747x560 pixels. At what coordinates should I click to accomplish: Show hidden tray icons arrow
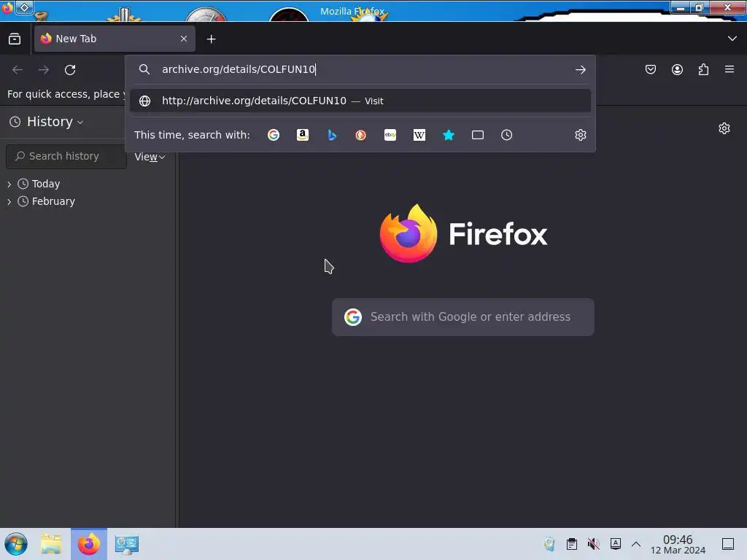click(x=636, y=544)
